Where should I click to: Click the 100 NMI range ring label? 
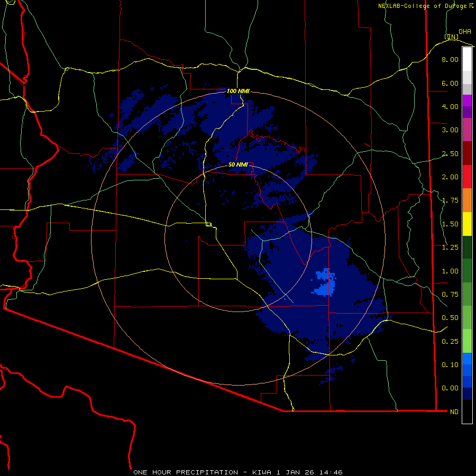point(238,91)
